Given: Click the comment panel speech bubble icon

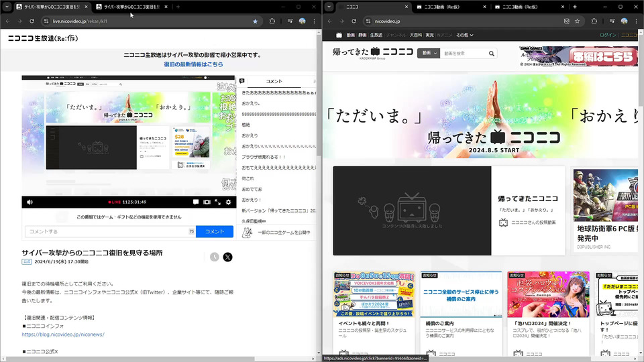Looking at the screenshot, I should 242,81.
